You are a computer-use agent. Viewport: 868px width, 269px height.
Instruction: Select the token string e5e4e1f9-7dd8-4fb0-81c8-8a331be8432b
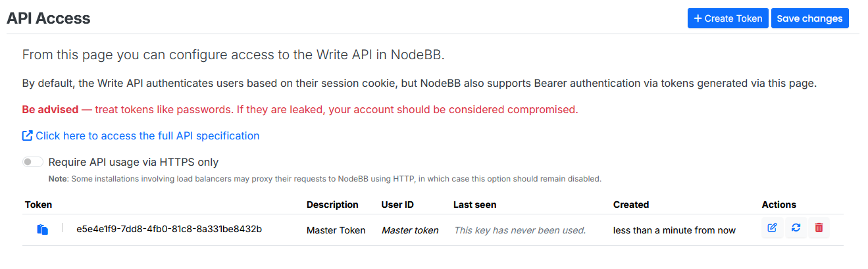coord(169,230)
